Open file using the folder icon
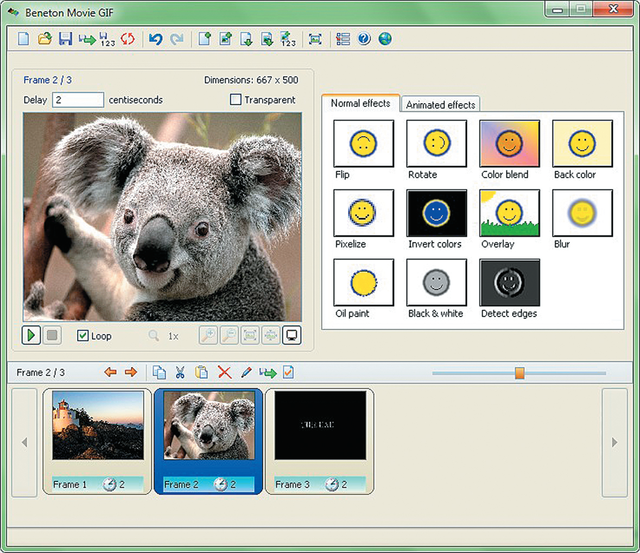Screen dimensions: 640x553 (x=45, y=39)
